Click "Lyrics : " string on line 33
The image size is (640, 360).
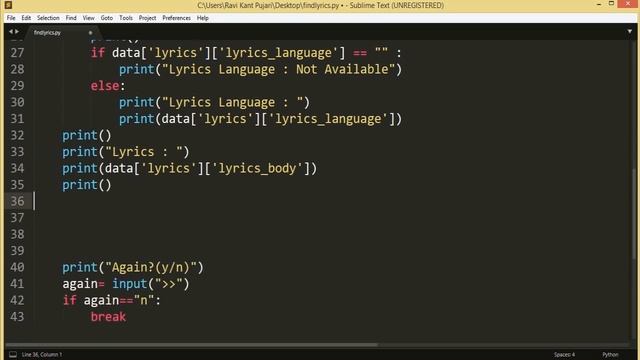(x=143, y=152)
